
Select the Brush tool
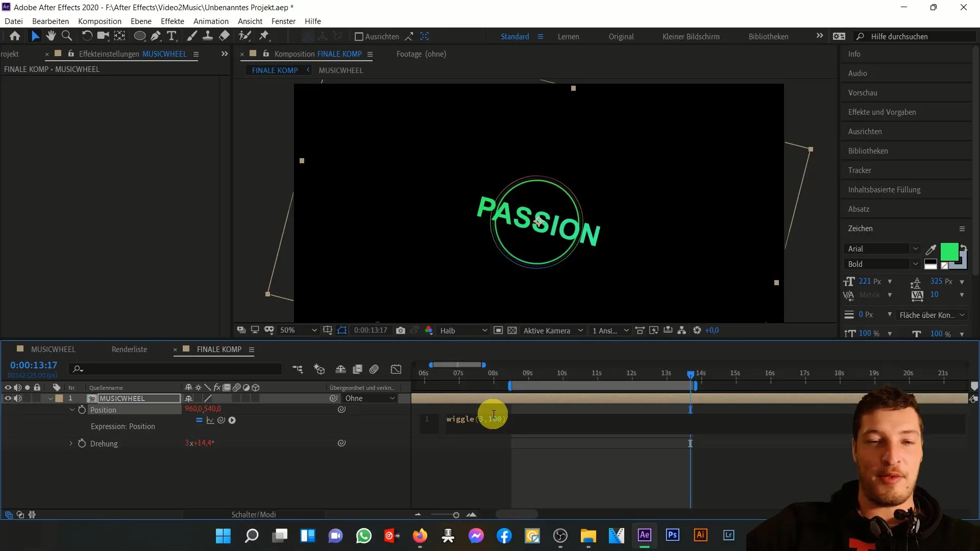coord(191,36)
